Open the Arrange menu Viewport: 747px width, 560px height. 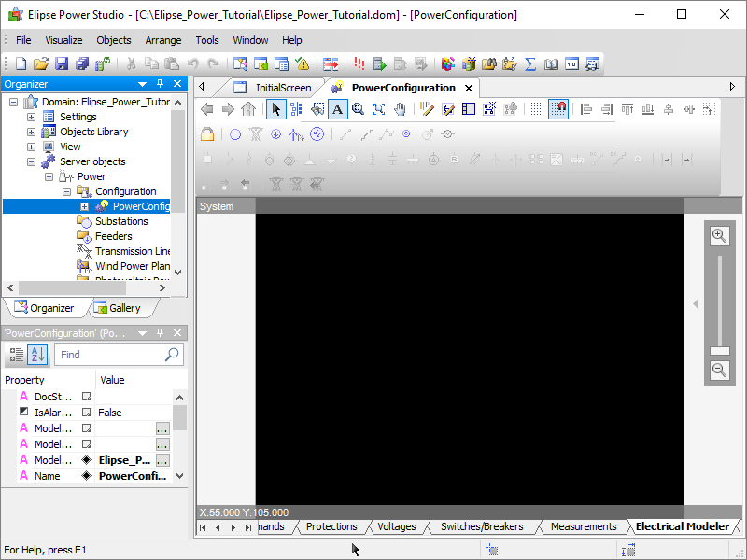coord(164,40)
